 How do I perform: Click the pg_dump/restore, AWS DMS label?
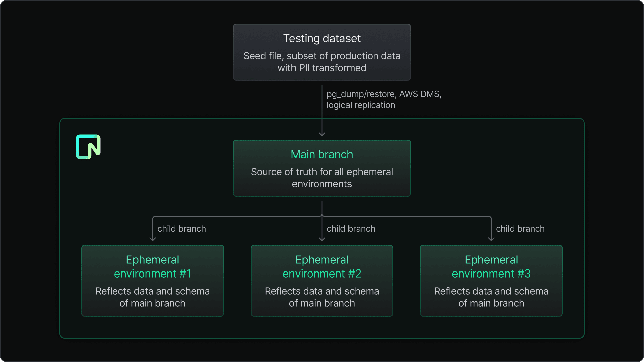coord(384,94)
